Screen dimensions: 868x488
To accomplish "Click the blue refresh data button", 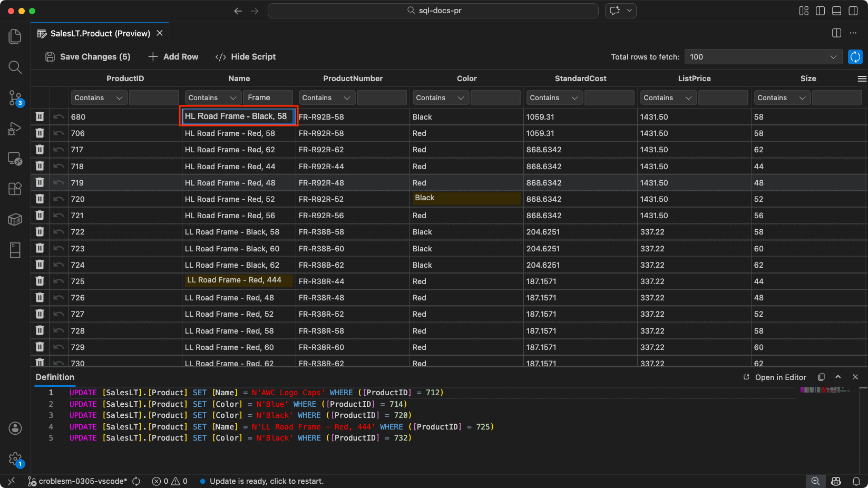I will pos(855,57).
